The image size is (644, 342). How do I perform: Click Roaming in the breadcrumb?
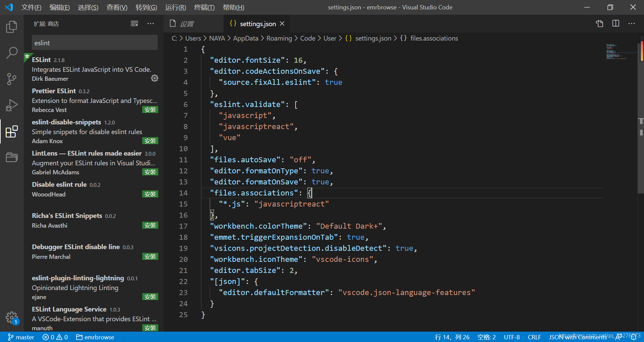(279, 38)
